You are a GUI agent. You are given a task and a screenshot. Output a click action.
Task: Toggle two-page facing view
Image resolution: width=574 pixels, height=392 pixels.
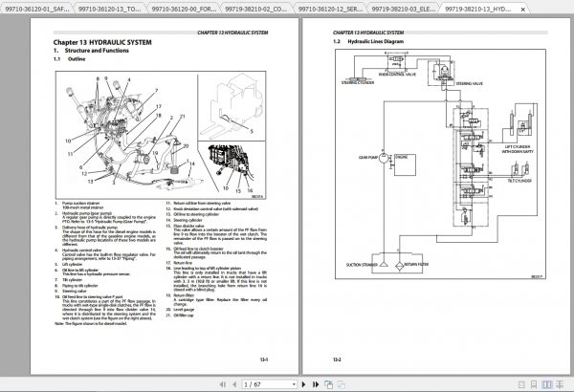547,384
